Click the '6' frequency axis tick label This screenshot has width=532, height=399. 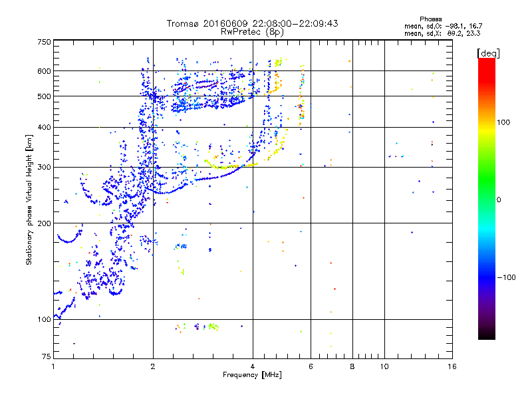311,366
